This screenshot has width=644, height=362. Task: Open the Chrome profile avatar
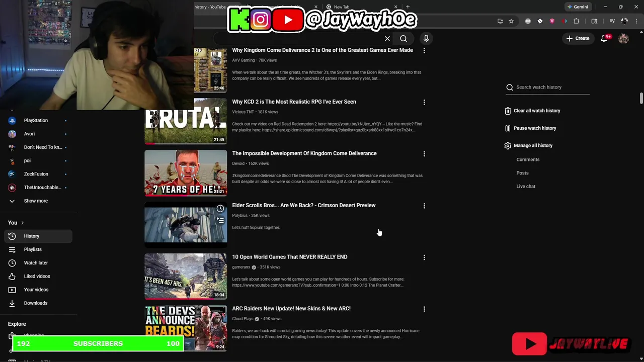624,21
